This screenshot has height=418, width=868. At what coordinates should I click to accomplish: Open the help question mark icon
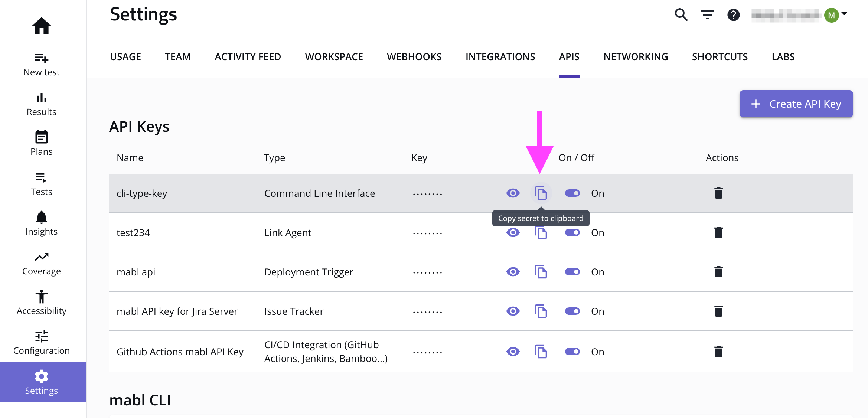click(x=733, y=15)
